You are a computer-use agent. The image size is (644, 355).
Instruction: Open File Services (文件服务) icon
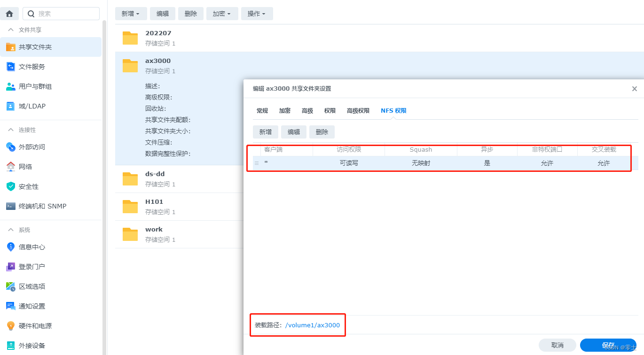pos(10,67)
